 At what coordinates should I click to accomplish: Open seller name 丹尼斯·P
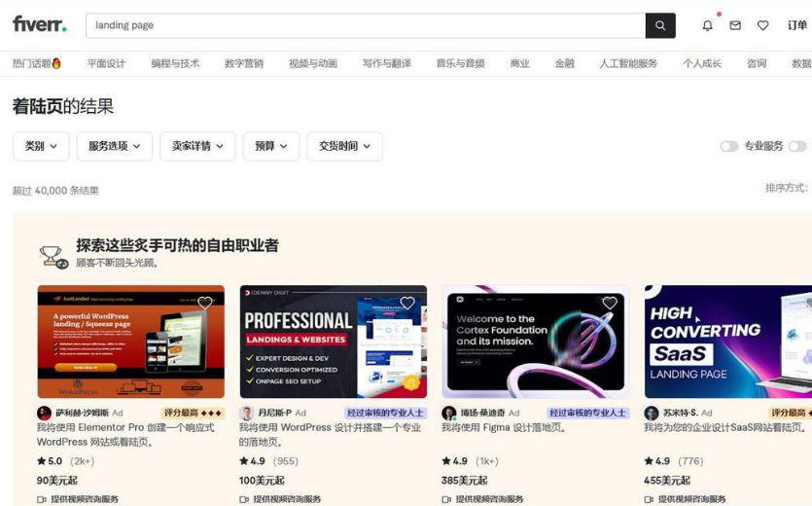point(275,413)
